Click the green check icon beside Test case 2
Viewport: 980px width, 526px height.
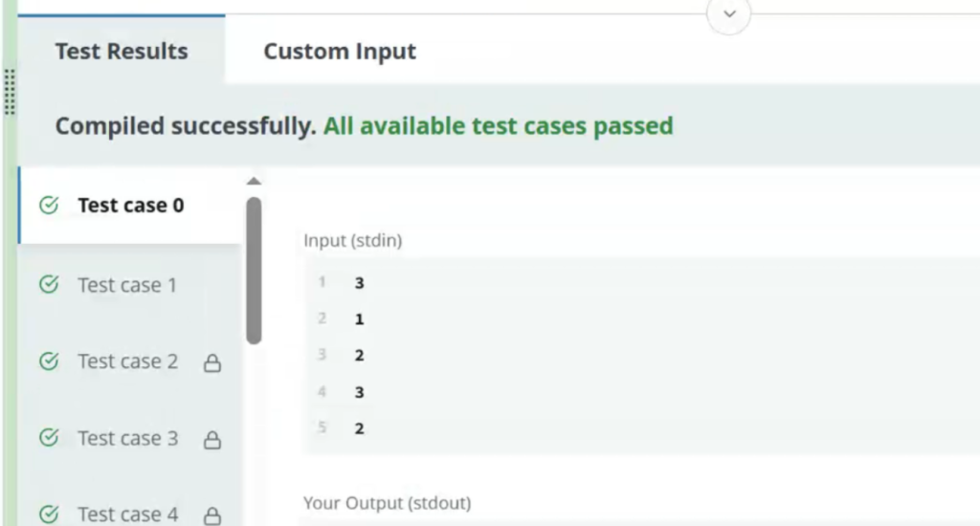49,362
